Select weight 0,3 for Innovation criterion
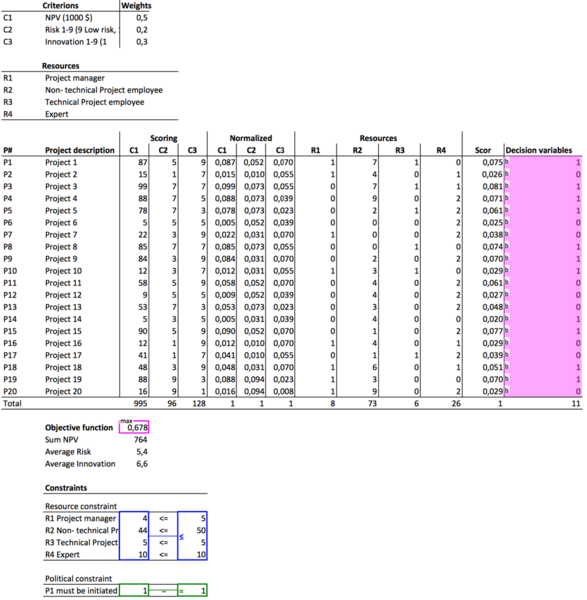Viewport: 587px width, 600px height. [x=142, y=42]
